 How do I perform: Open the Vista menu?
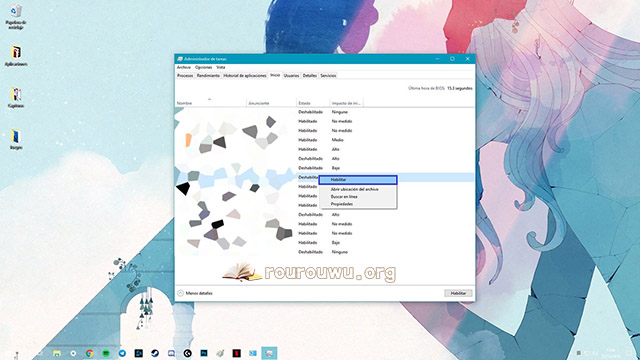pos(221,67)
